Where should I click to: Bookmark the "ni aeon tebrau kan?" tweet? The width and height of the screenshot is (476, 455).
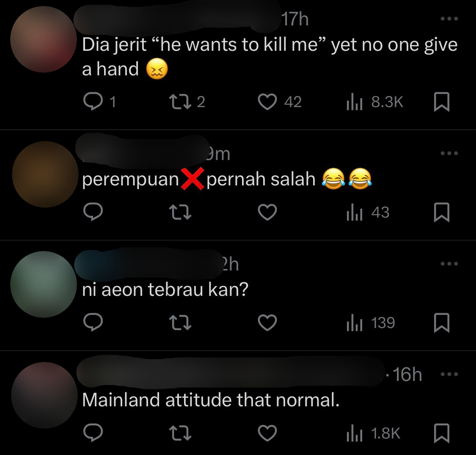coord(441,323)
